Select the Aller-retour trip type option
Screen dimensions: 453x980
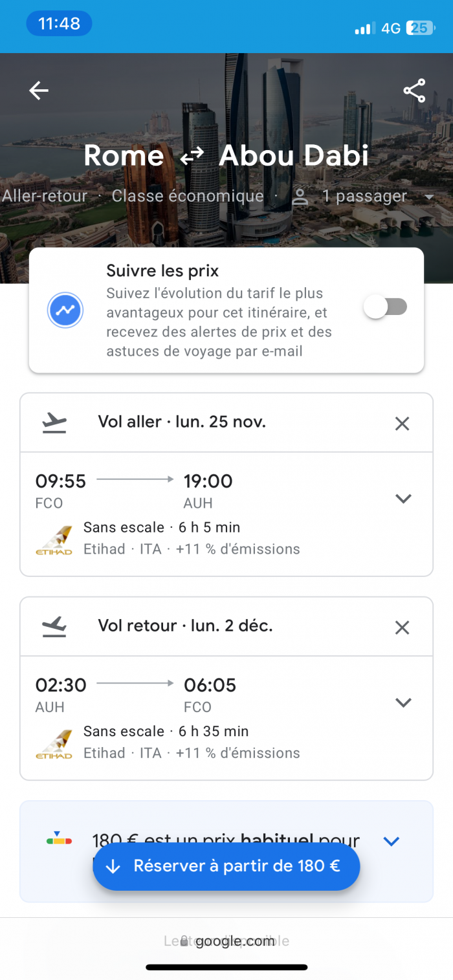click(x=45, y=196)
